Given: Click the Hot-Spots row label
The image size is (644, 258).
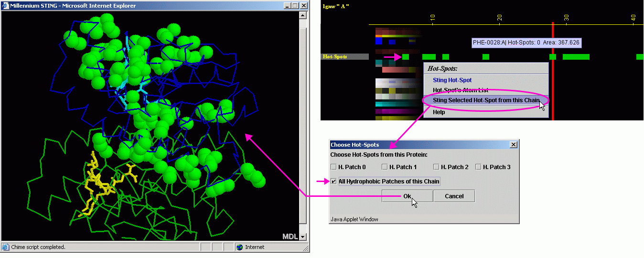Looking at the screenshot, I should click(345, 56).
